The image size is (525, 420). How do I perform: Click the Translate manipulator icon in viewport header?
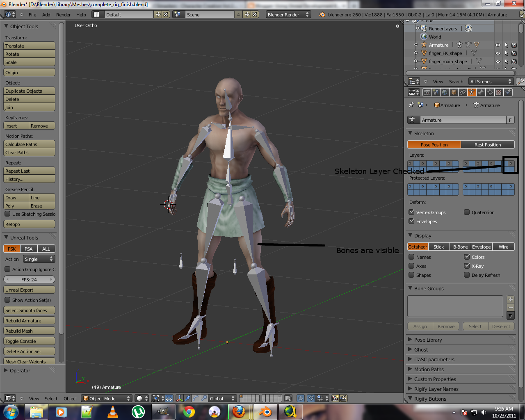pos(187,398)
